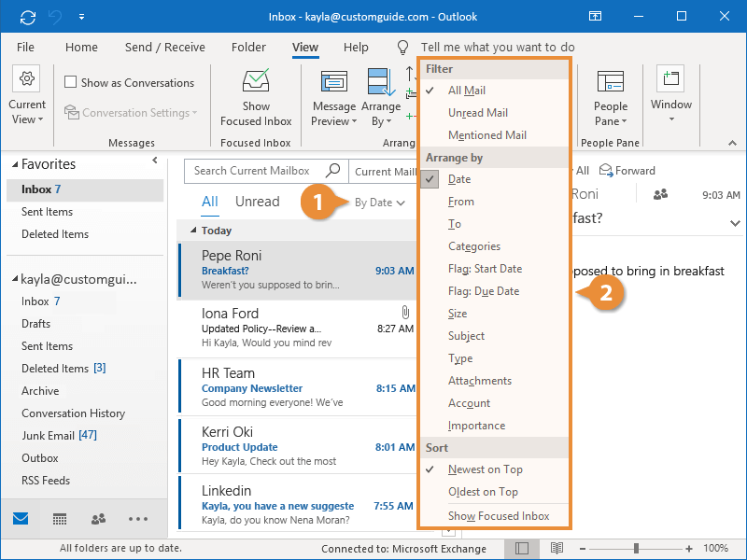Switch to Reading view in status bar
747x560 pixels.
557,549
